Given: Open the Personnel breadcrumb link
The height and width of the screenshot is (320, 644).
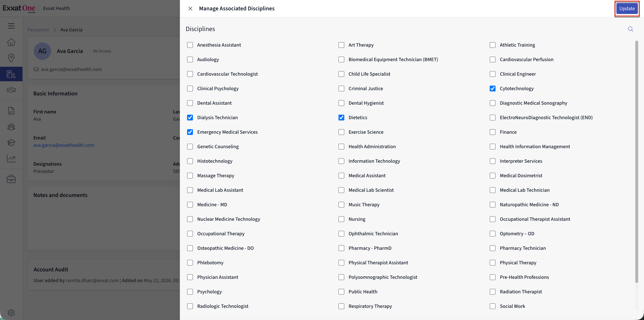Looking at the screenshot, I should pos(38,30).
